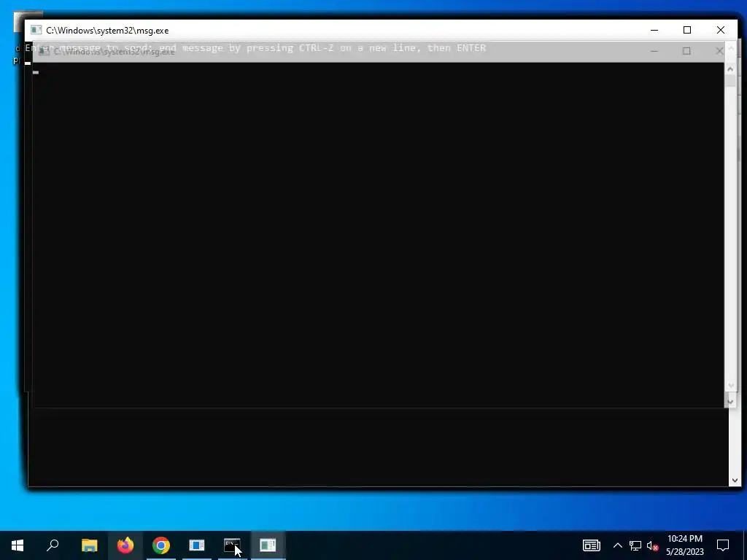
Task: Click scroll-up arrow of faded inner console
Action: coord(729,69)
